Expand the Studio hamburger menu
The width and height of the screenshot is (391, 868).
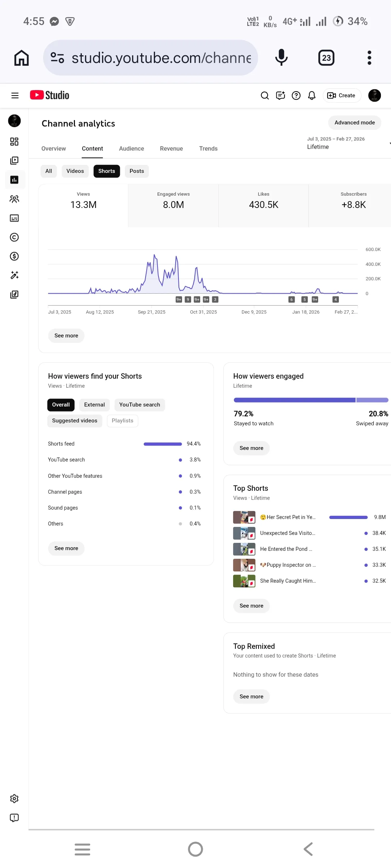(15, 95)
